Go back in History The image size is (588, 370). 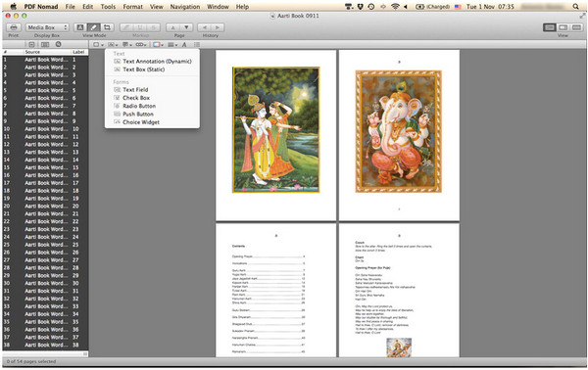[205, 27]
